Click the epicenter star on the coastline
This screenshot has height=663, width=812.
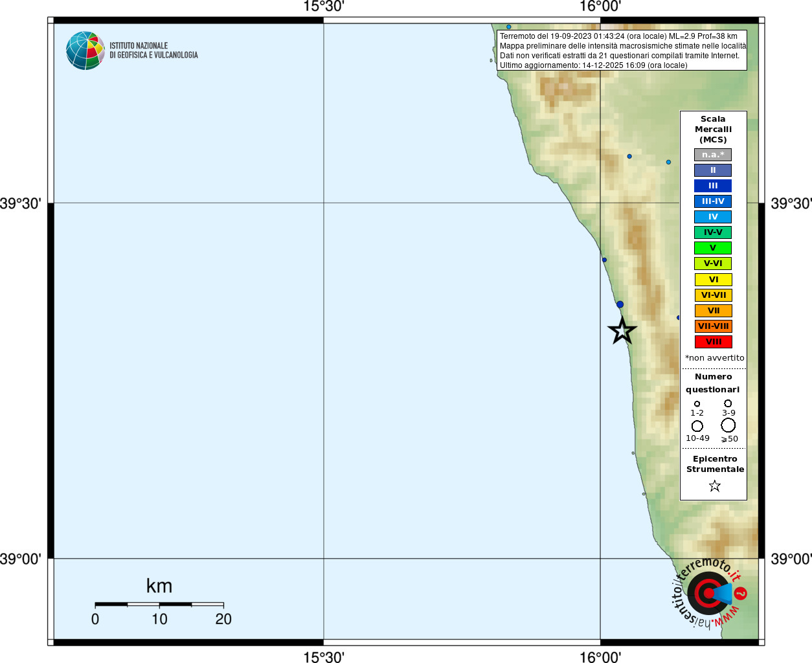(x=622, y=330)
